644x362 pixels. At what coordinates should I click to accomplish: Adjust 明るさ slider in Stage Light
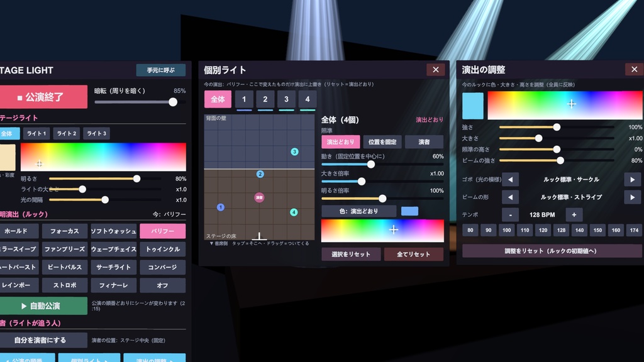pos(136,178)
